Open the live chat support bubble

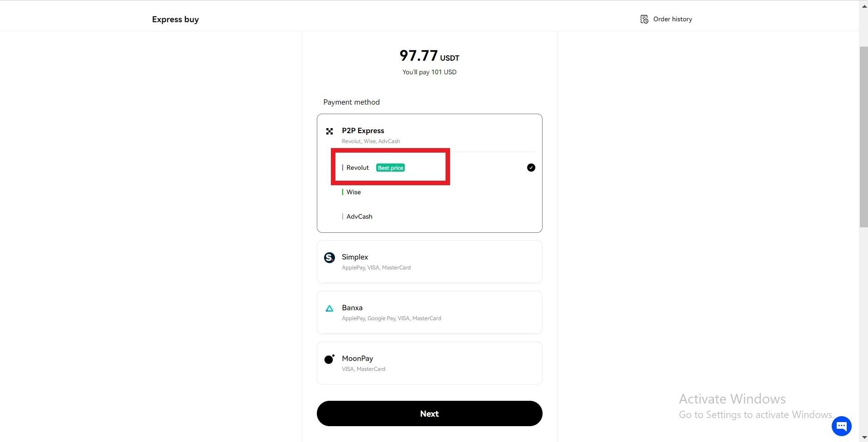pos(842,426)
